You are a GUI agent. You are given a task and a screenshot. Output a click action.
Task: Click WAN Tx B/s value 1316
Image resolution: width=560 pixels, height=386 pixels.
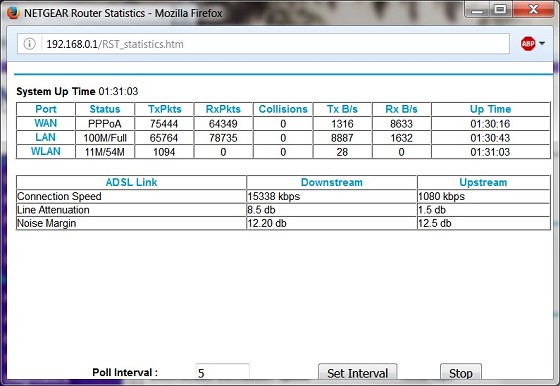[x=342, y=124]
